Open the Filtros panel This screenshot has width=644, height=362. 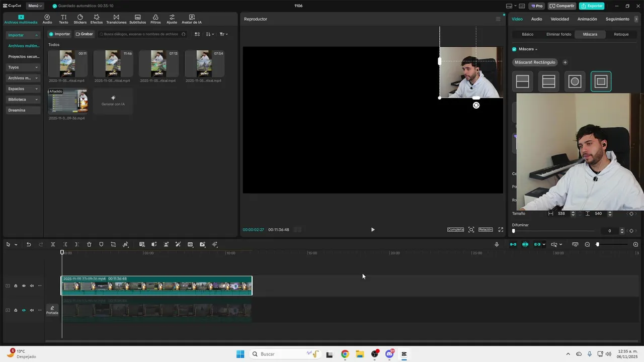(x=155, y=19)
